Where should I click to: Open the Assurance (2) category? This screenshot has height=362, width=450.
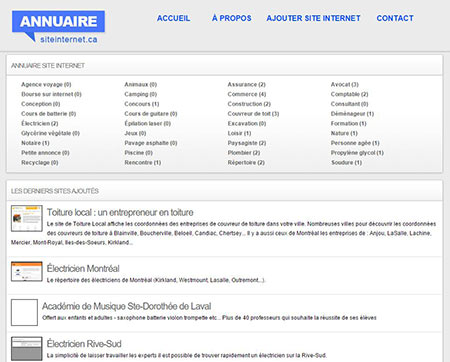[247, 84]
